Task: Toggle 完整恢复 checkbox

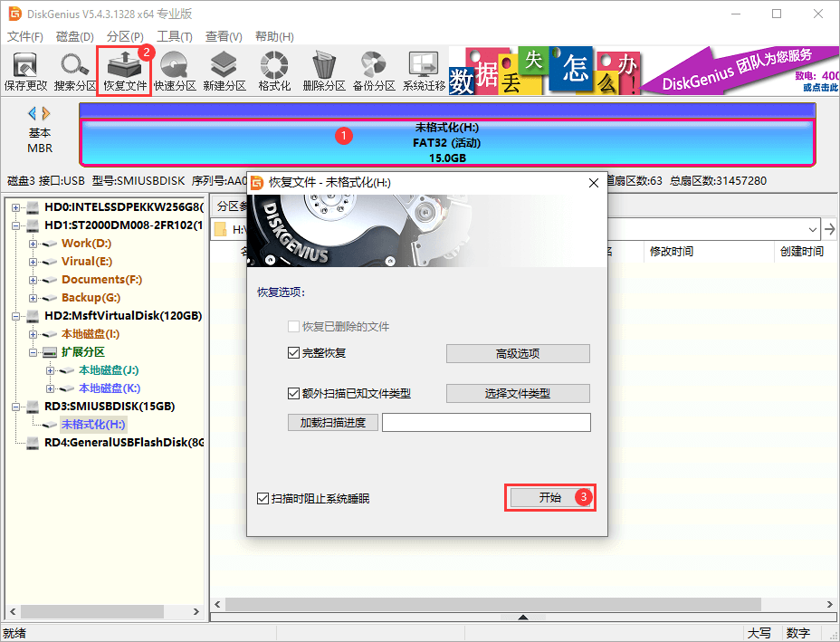Action: [x=293, y=353]
